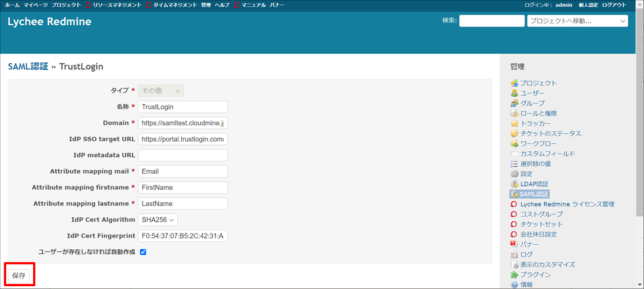Click the IdP SSO target URL field
Viewport: 644px width, 289px height.
point(183,139)
